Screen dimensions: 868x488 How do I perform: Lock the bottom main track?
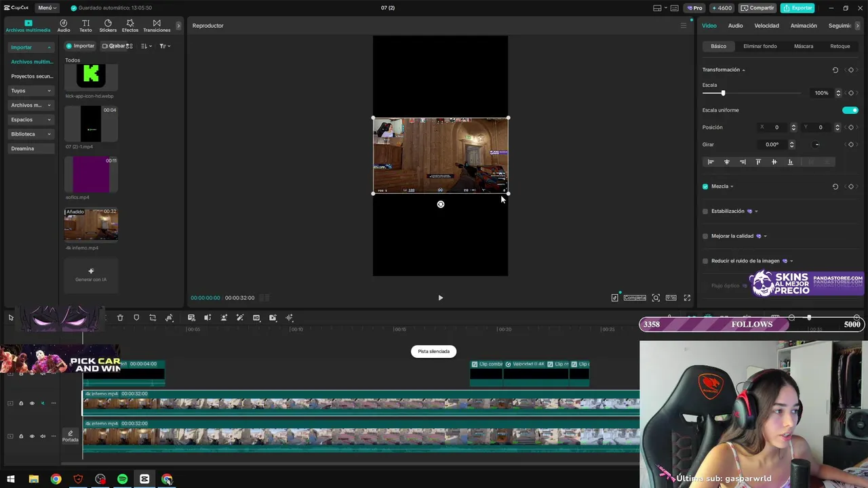pos(21,436)
